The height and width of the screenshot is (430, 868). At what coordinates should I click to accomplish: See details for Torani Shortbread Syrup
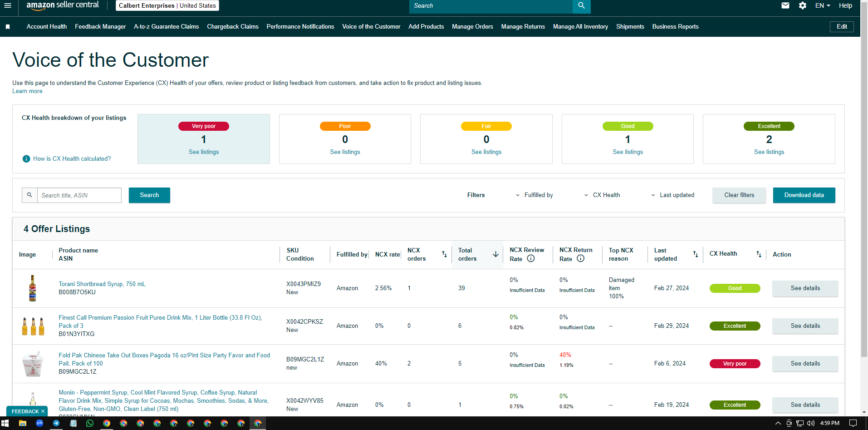805,288
